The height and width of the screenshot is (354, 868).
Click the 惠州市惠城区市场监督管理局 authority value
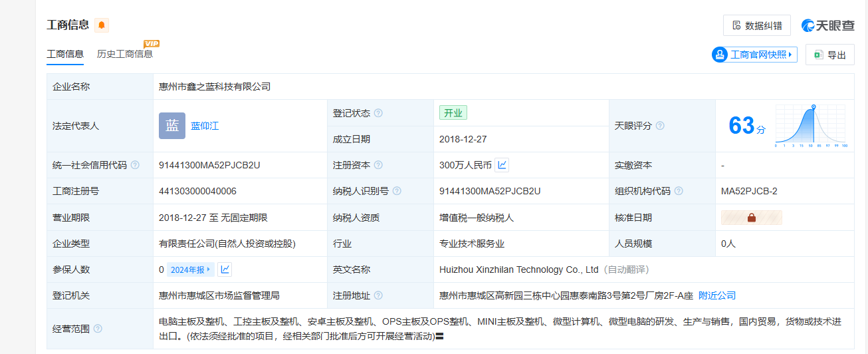(x=219, y=295)
